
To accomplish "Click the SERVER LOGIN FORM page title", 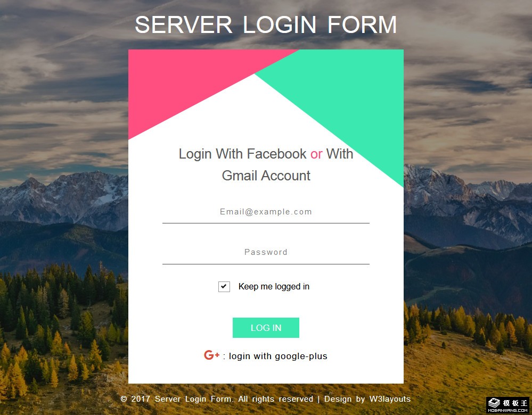I will pyautogui.click(x=266, y=25).
